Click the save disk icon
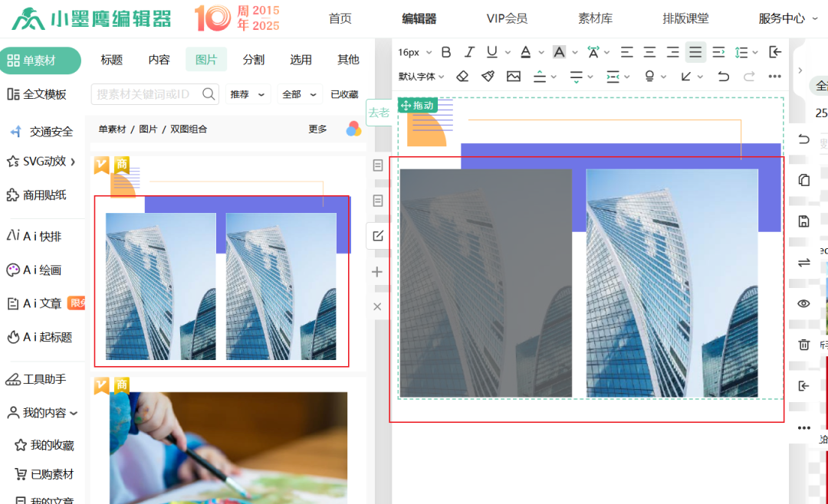Viewport: 828px width, 504px height. click(803, 221)
